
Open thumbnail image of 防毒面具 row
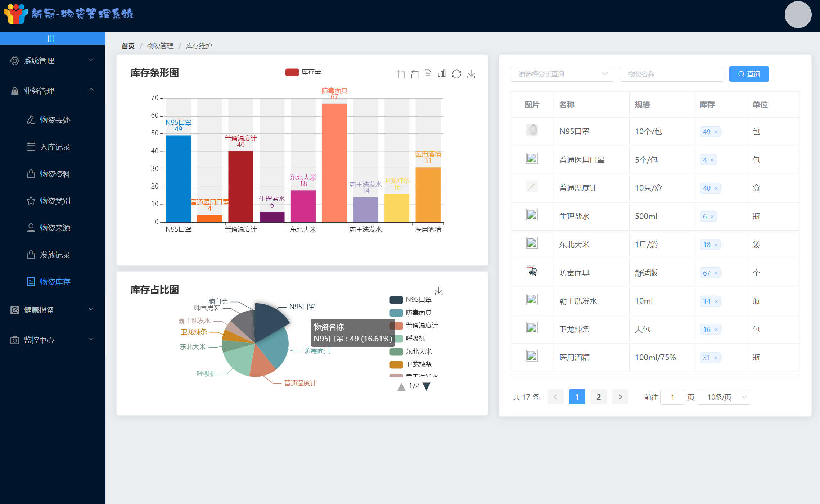tap(532, 271)
